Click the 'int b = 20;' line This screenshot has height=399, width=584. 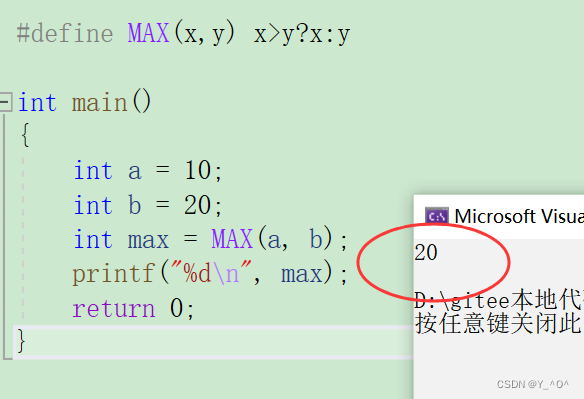pos(148,205)
